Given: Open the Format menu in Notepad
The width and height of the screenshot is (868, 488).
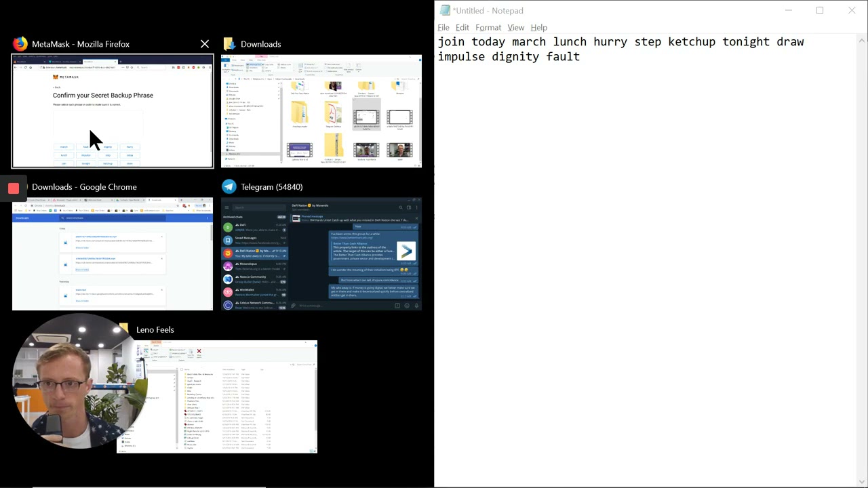Looking at the screenshot, I should tap(488, 28).
